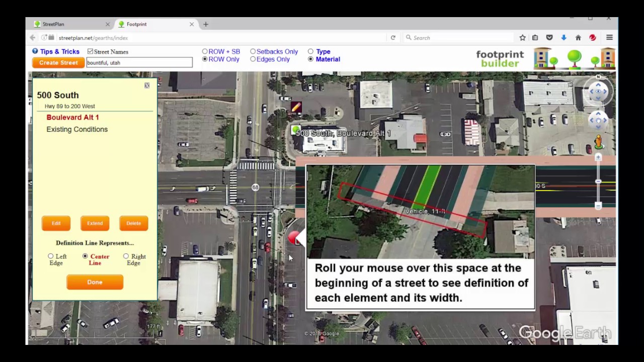
Task: Open the Firefox hamburger menu
Action: click(609, 38)
